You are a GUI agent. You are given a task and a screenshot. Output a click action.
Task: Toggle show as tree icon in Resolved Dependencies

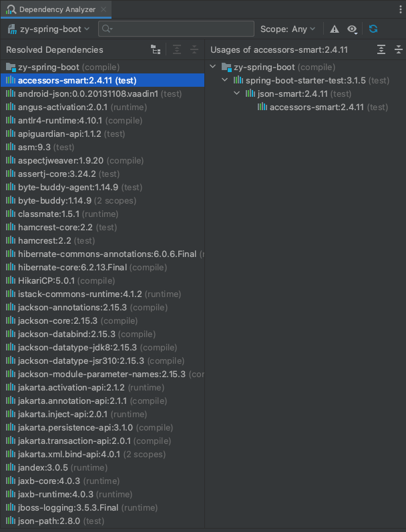point(156,49)
